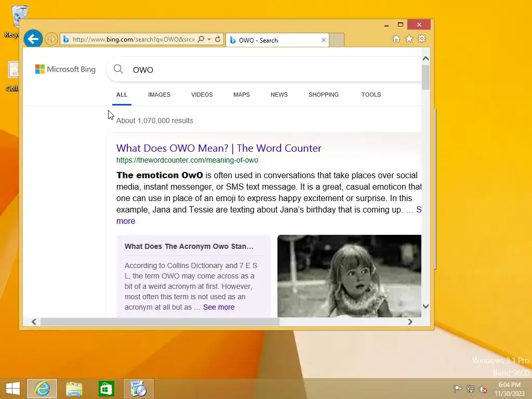Click 'more' under the OwO snippet
532x399 pixels.
126,221
